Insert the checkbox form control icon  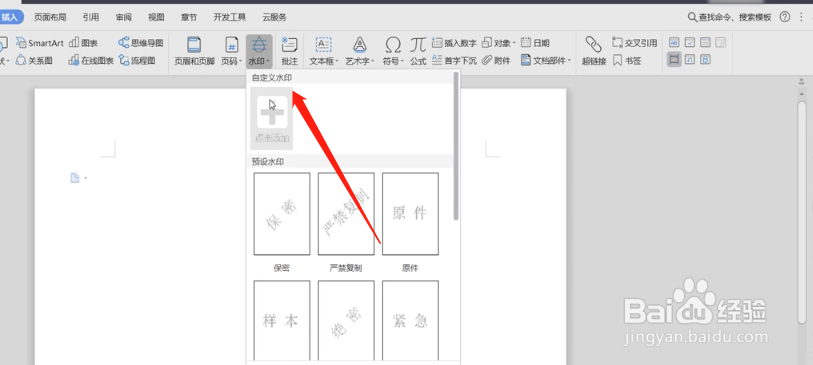pos(690,43)
